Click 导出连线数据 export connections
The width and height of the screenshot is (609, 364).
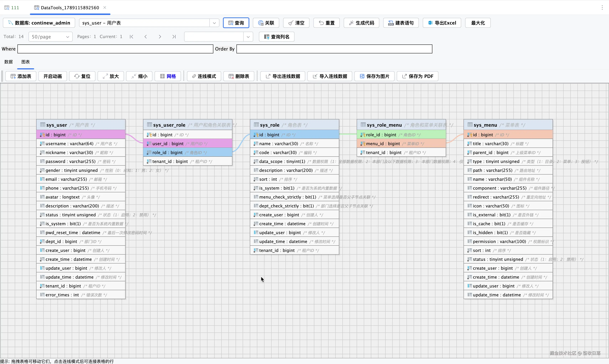pyautogui.click(x=283, y=76)
